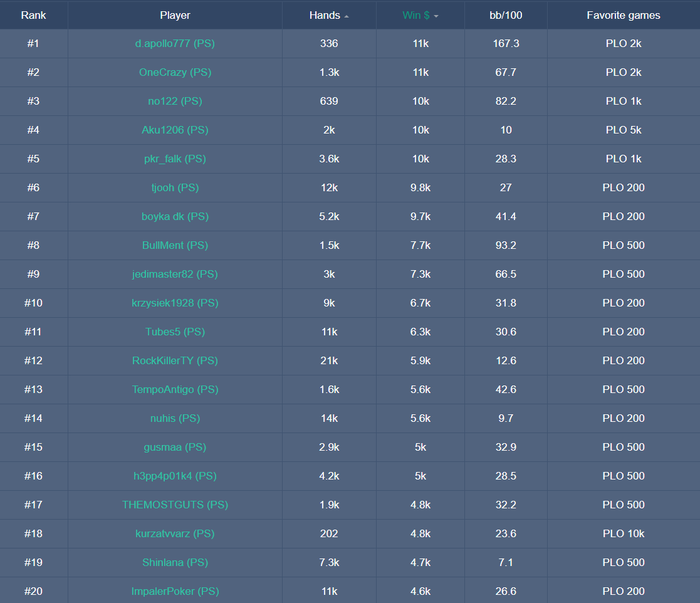Select hands value 202
This screenshot has height=603, width=700.
[329, 534]
